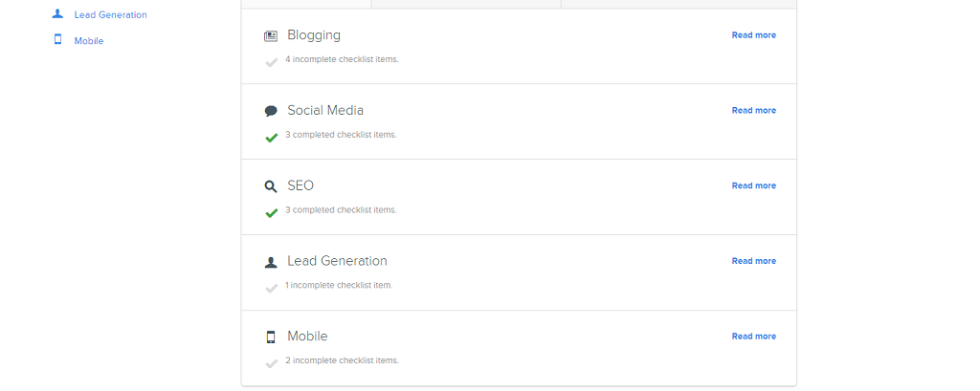Screen dimensions: 980x391
Task: Open Mobile in the sidebar
Action: click(x=89, y=40)
